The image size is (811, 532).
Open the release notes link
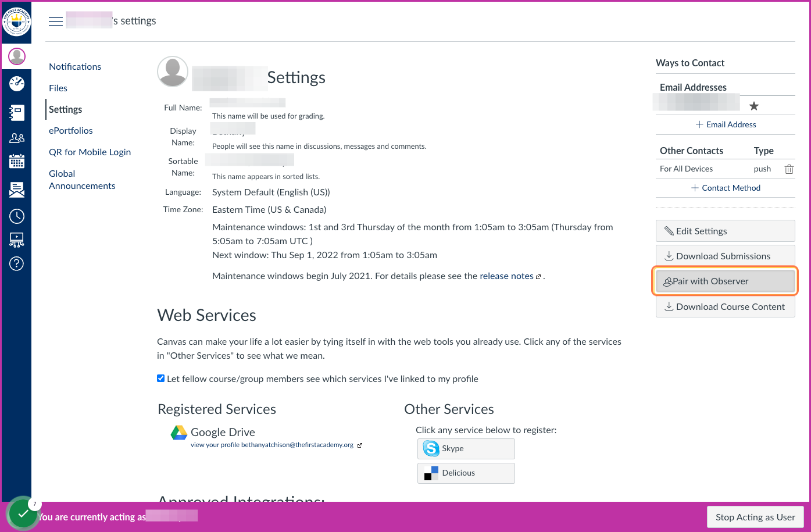click(x=510, y=276)
